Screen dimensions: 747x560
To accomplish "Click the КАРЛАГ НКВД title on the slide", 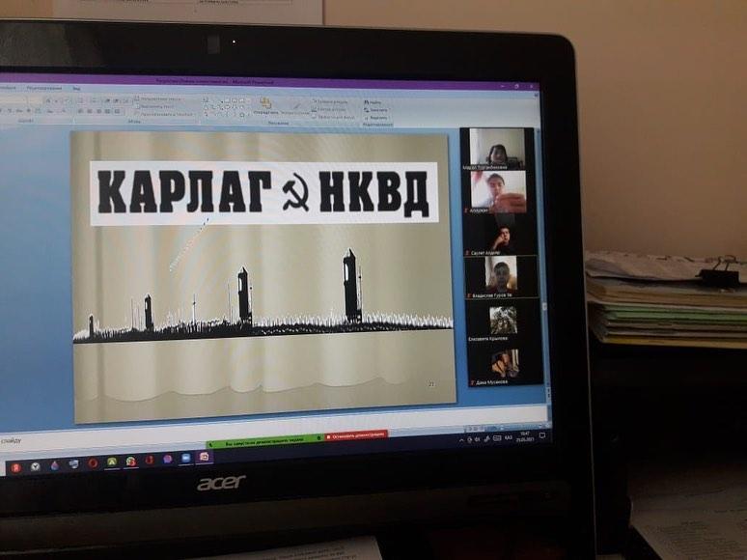I will (x=263, y=192).
